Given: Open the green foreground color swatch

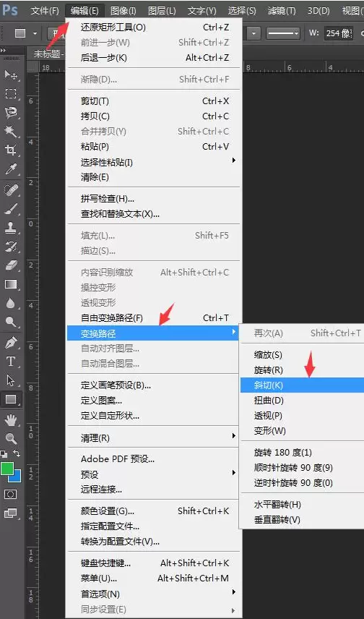Looking at the screenshot, I should click(6, 467).
